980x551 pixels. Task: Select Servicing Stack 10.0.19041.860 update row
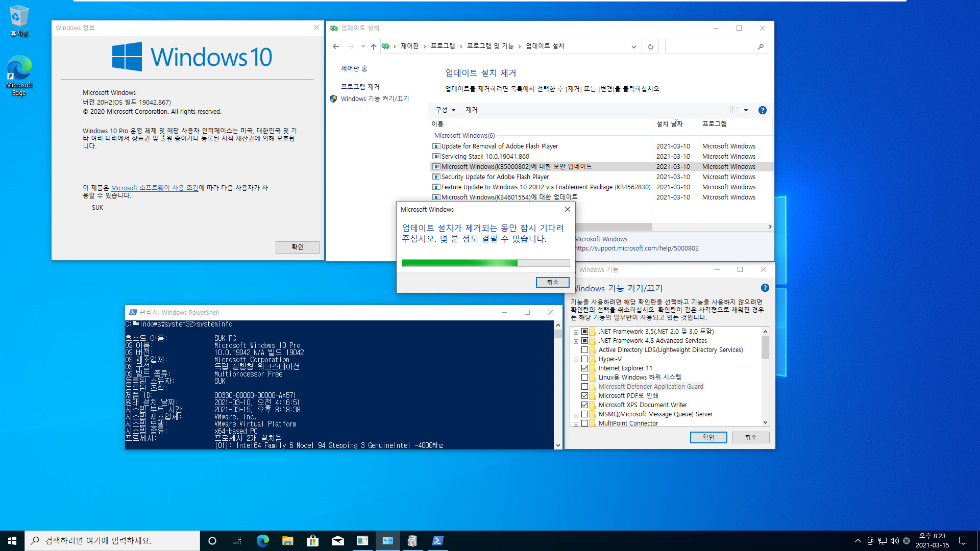[602, 157]
